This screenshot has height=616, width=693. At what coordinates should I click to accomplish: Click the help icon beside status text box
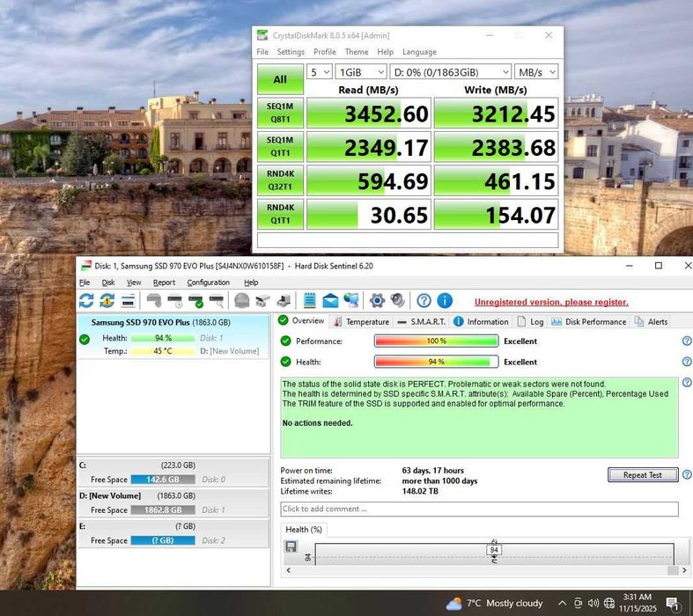point(687,382)
